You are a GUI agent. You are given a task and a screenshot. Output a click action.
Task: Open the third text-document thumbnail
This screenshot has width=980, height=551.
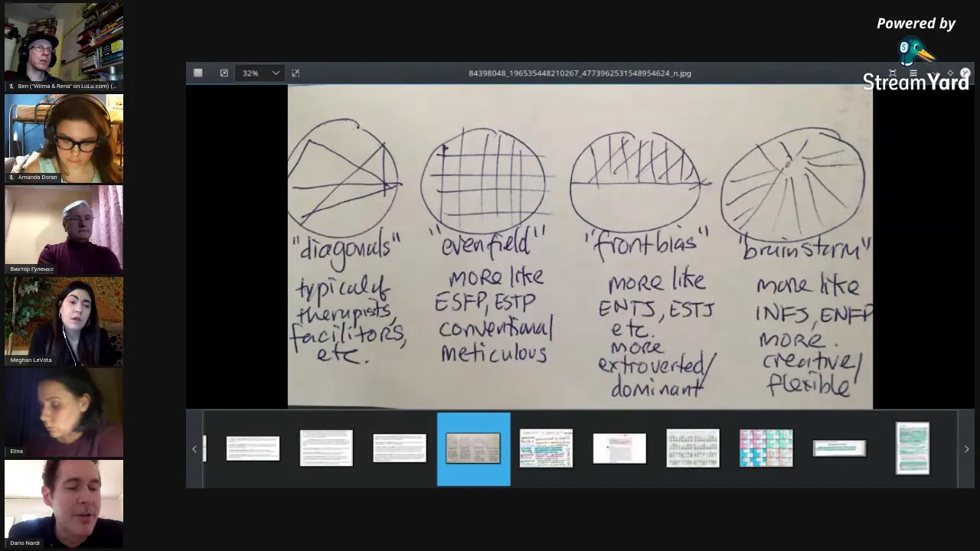coord(400,448)
